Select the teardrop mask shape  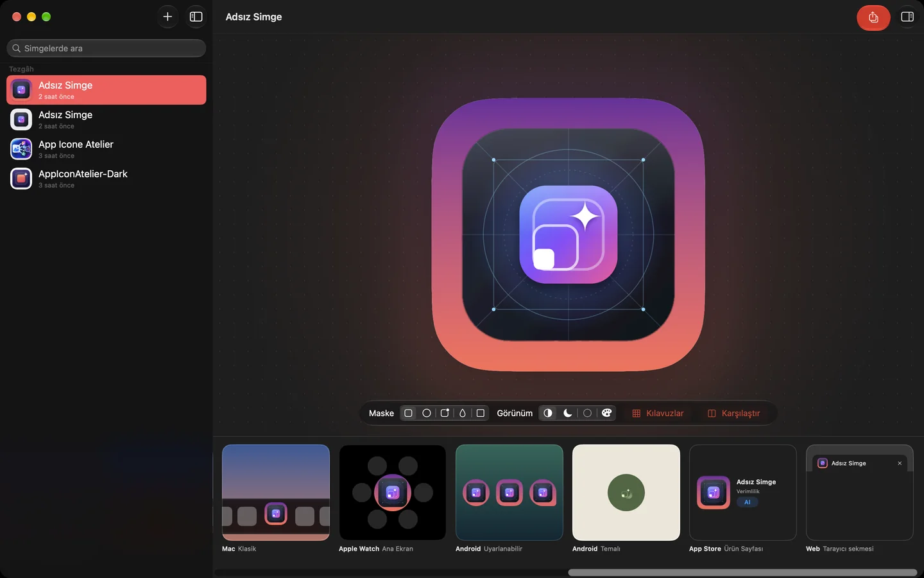pyautogui.click(x=463, y=413)
